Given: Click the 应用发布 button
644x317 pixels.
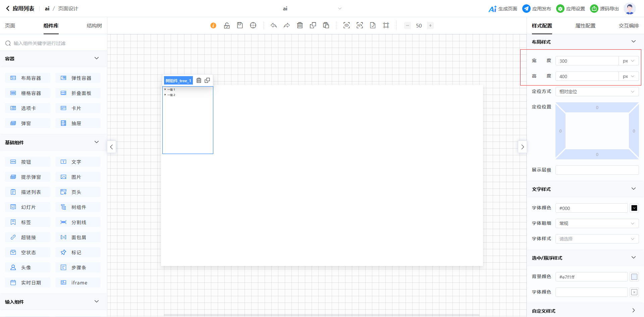Looking at the screenshot, I should coord(537,9).
